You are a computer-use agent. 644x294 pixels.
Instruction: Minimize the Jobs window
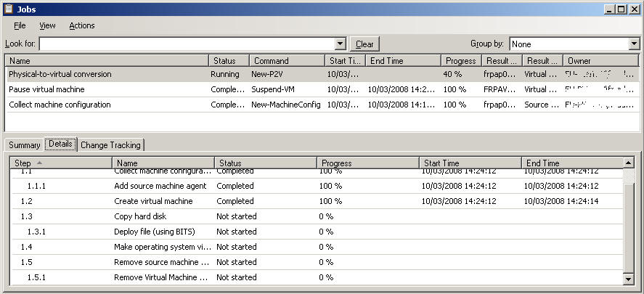pos(608,9)
